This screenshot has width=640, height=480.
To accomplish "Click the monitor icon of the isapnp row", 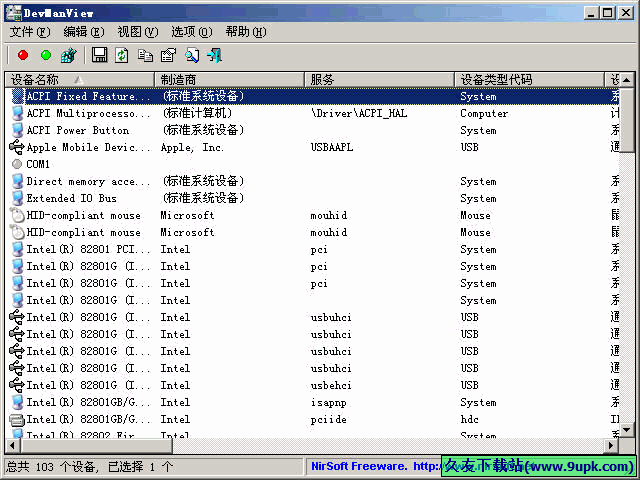I will [17, 402].
